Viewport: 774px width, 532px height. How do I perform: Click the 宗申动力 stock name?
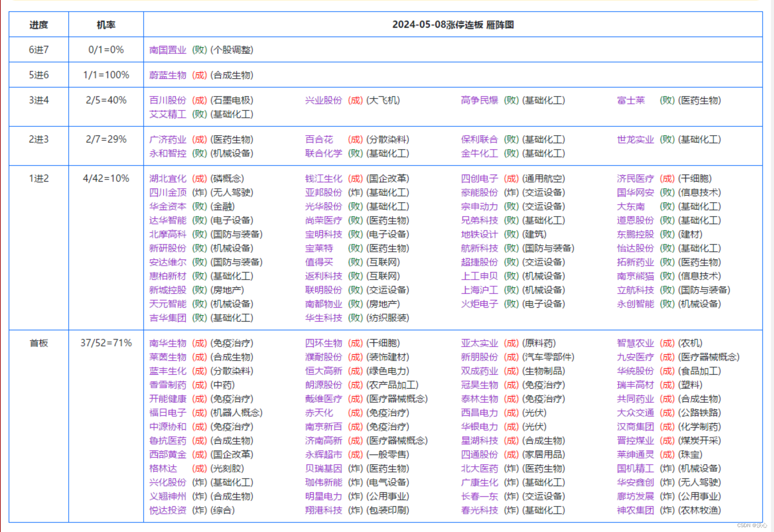479,207
